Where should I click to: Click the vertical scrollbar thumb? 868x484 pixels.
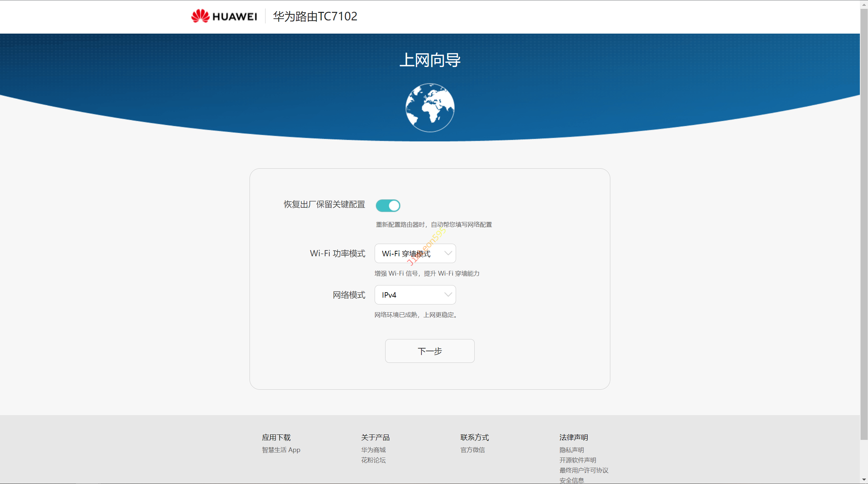pos(864,224)
